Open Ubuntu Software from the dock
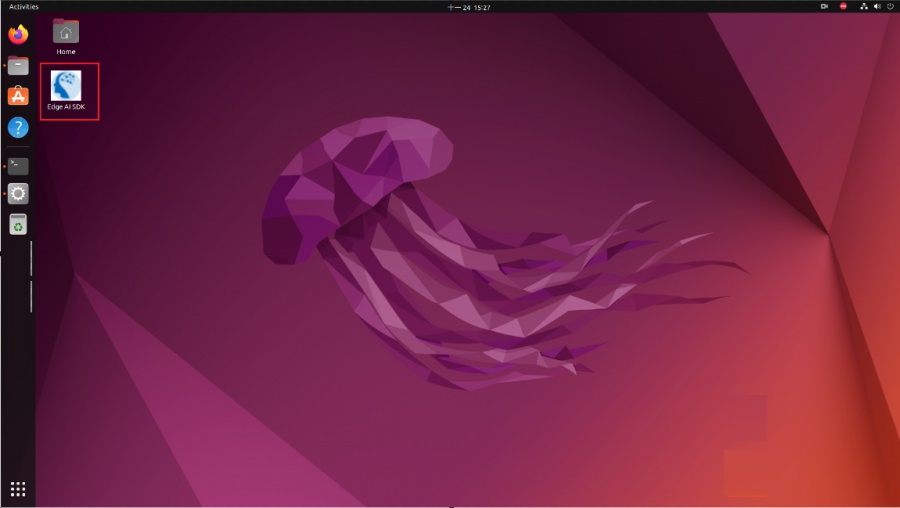The height and width of the screenshot is (508, 900). (x=18, y=96)
